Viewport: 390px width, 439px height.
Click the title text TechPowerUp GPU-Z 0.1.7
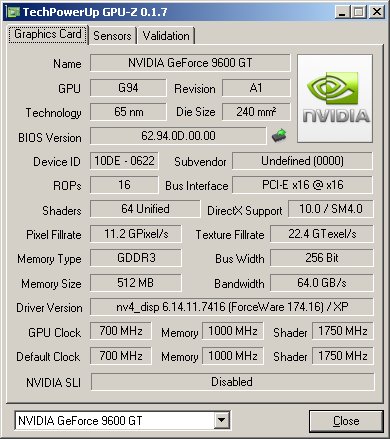(95, 12)
